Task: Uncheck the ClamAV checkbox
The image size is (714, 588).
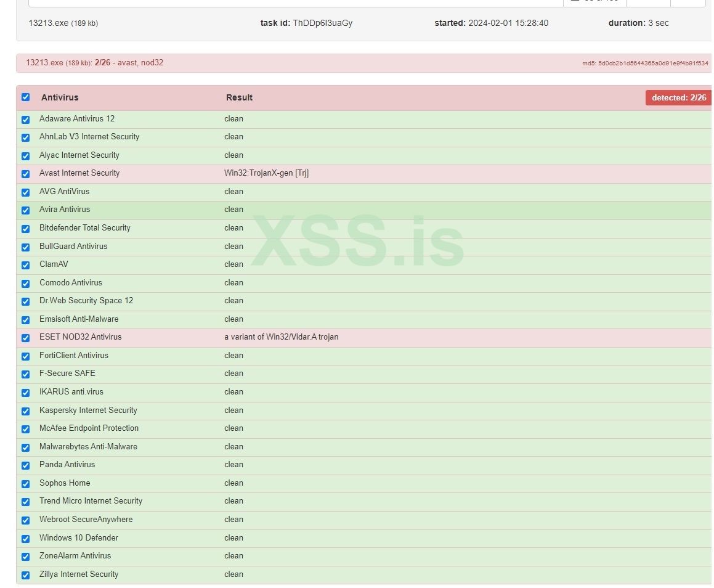Action: [x=25, y=265]
